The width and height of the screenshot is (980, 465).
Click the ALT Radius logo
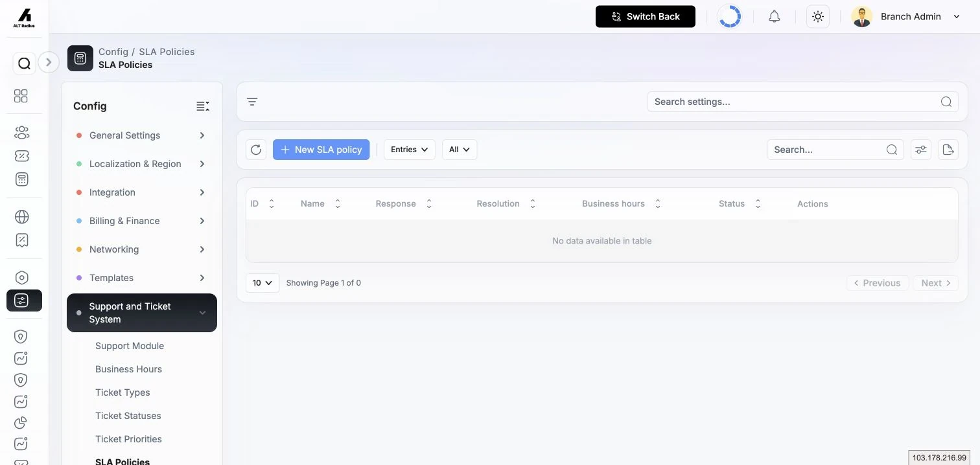tap(24, 17)
